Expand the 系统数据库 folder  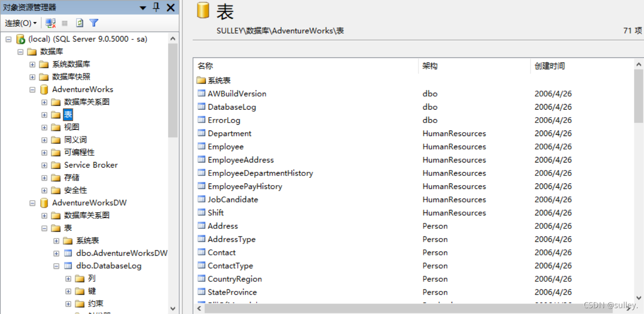(x=32, y=64)
